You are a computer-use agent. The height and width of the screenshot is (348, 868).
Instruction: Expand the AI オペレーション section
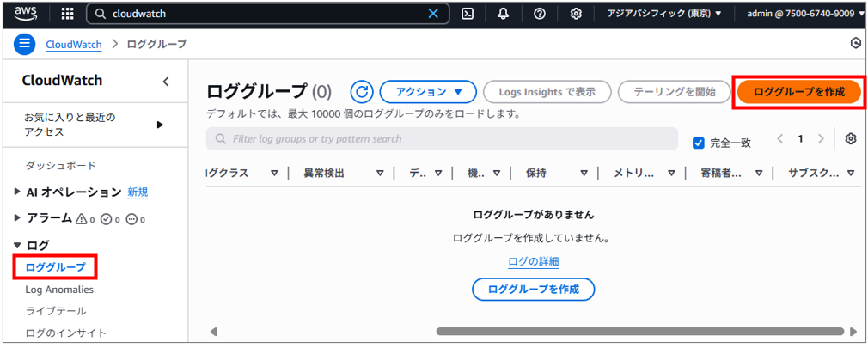click(x=17, y=192)
